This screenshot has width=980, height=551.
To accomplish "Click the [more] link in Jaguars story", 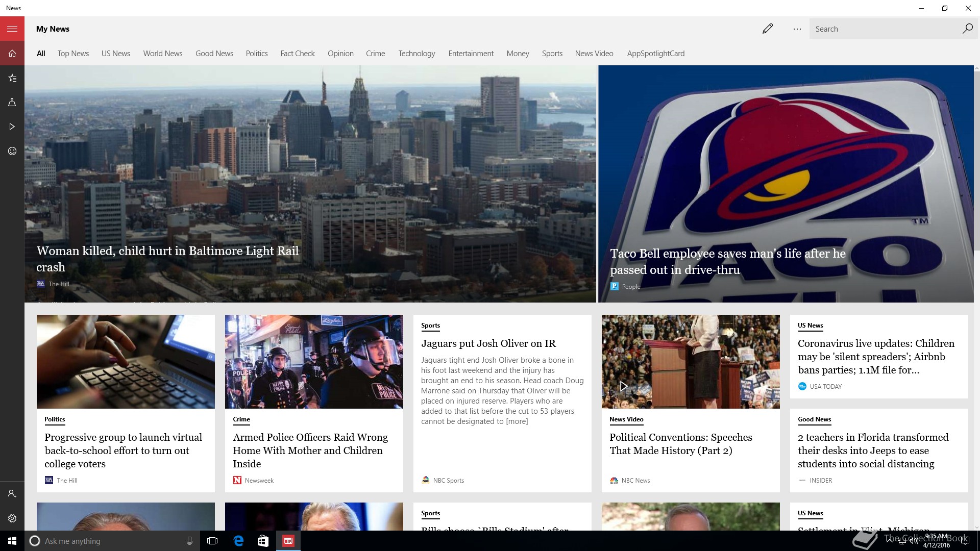I will (x=517, y=421).
